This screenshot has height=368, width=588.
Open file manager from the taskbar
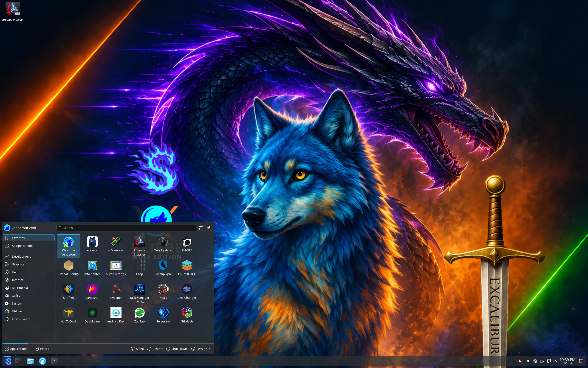30,361
